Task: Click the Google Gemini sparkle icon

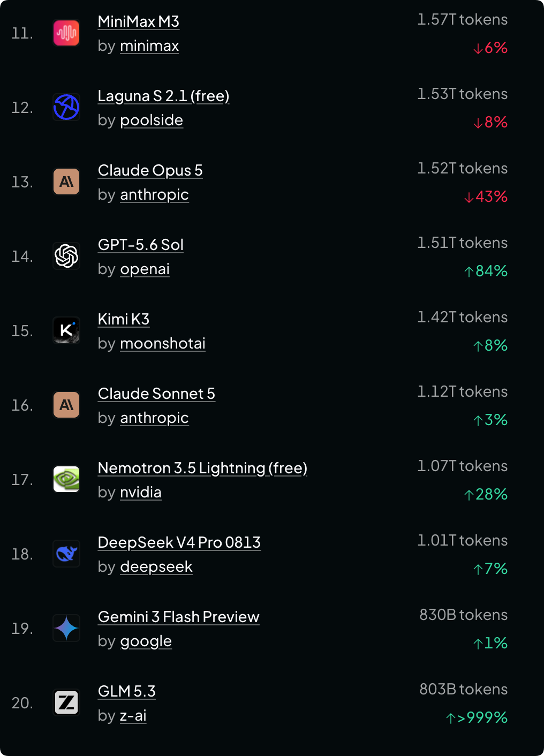Action: click(x=66, y=628)
